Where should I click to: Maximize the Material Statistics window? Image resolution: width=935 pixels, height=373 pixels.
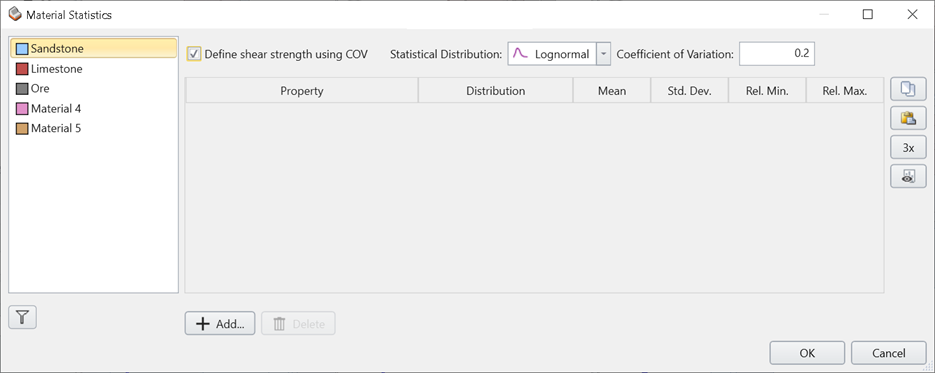[868, 14]
